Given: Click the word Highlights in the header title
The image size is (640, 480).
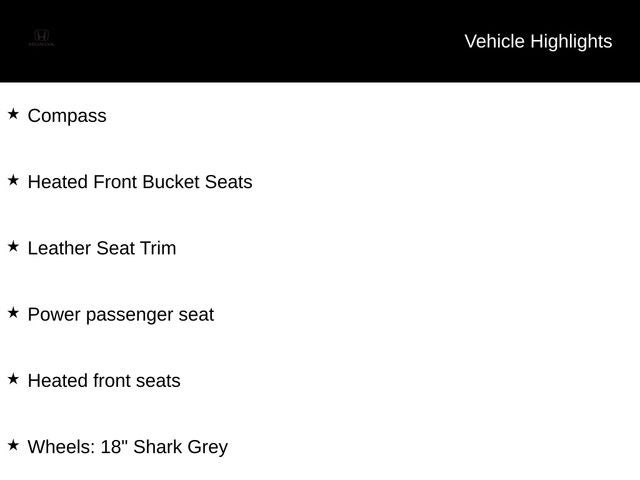Looking at the screenshot, I should [571, 42].
